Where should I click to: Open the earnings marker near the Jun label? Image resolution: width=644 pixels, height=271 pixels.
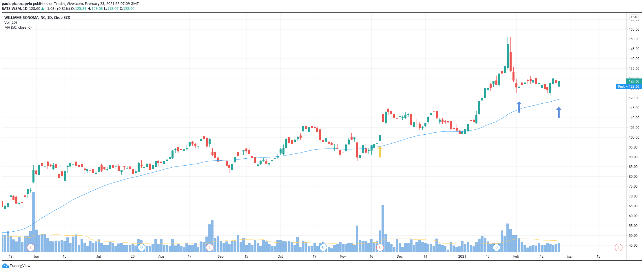pyautogui.click(x=31, y=248)
